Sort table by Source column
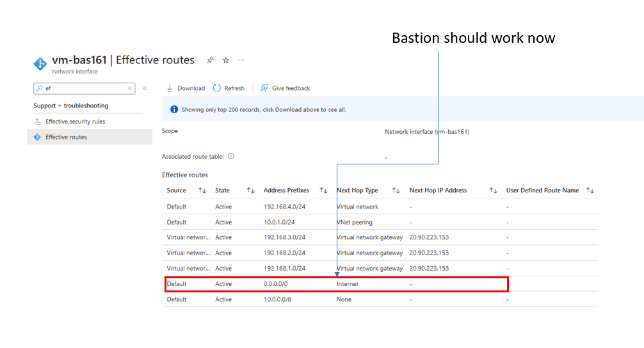The height and width of the screenshot is (348, 644). [x=202, y=191]
